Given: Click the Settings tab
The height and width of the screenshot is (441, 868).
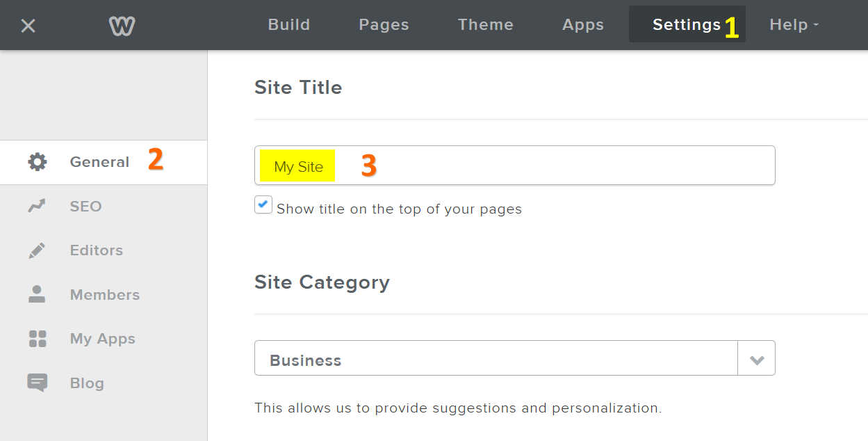Looking at the screenshot, I should click(686, 25).
